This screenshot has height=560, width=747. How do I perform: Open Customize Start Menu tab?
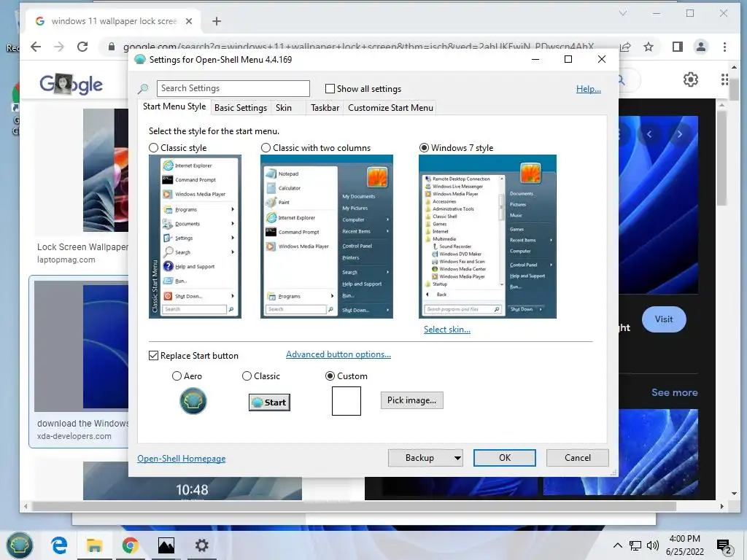click(x=391, y=108)
